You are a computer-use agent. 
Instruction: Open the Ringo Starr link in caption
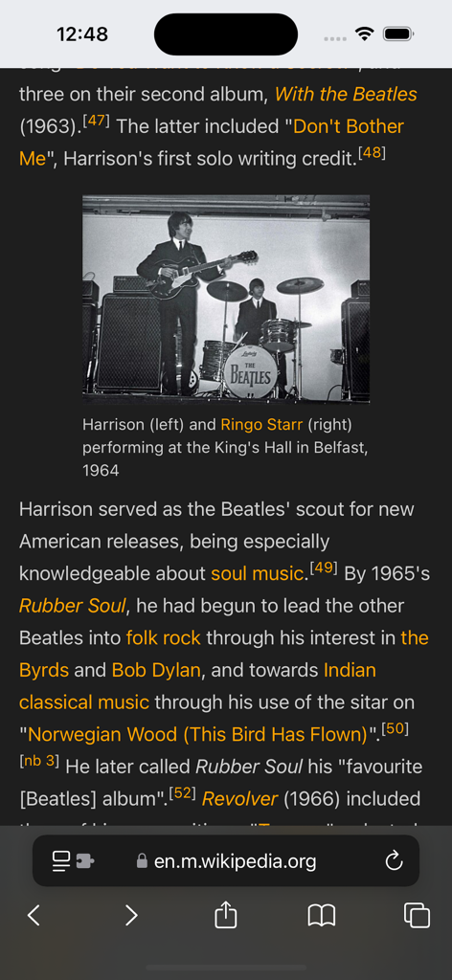coord(262,425)
